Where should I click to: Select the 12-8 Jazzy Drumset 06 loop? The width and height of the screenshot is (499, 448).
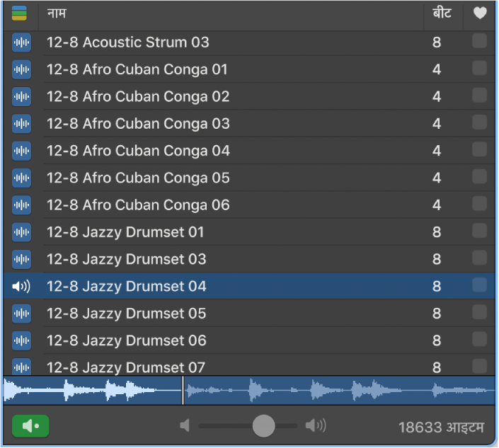pos(127,340)
